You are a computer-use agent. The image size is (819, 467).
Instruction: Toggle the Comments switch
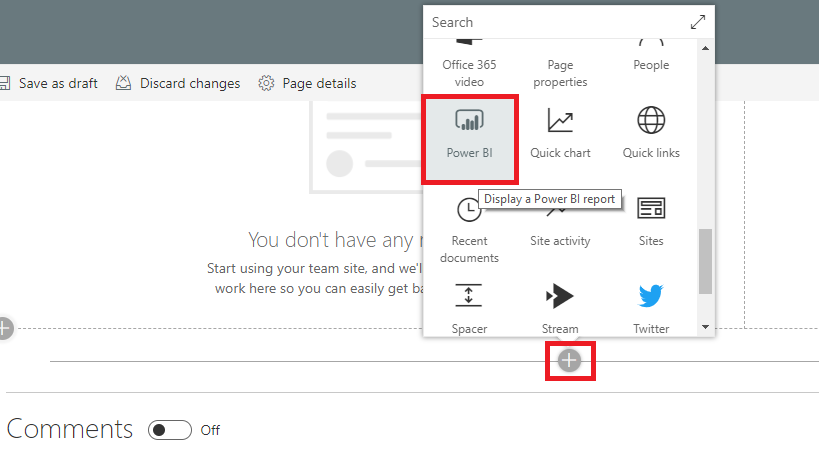170,430
